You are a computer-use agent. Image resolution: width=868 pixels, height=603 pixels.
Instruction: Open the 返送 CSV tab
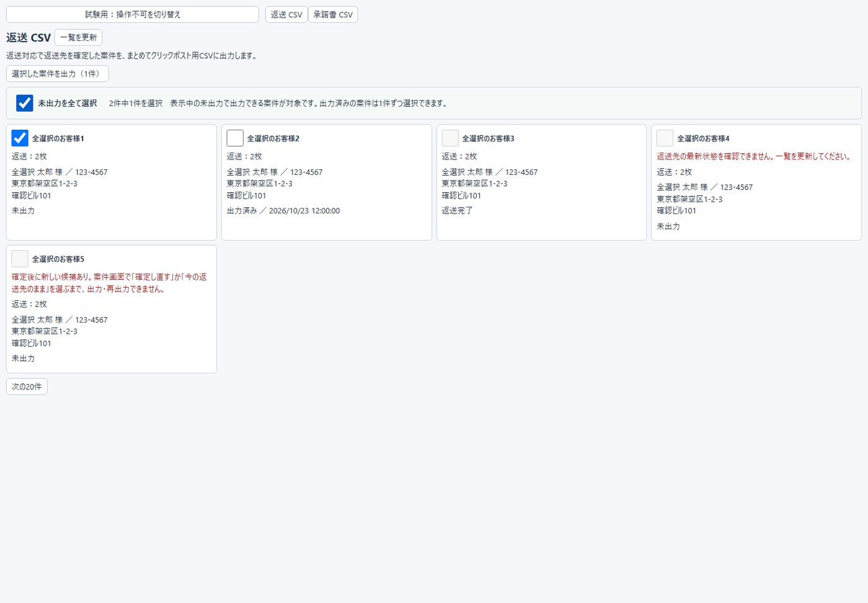coord(286,14)
